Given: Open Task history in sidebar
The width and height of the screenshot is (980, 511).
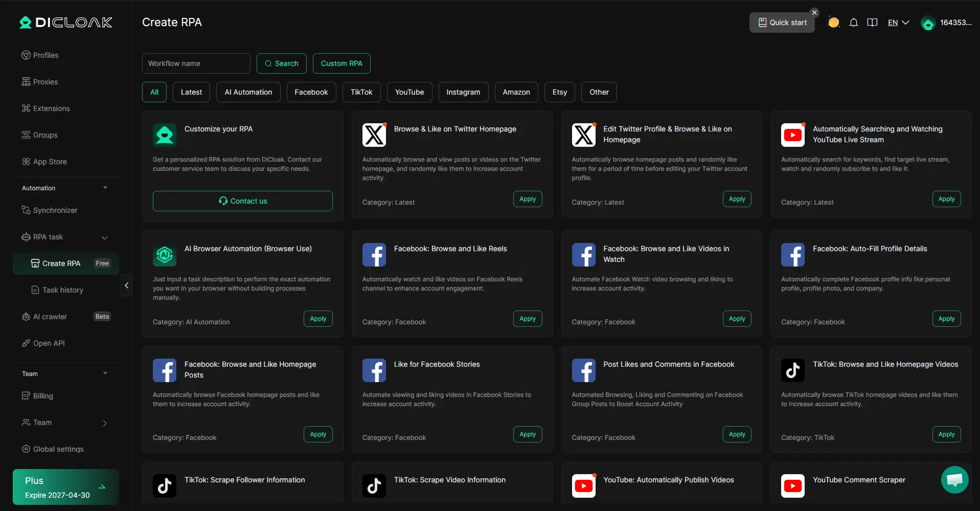Looking at the screenshot, I should (x=62, y=290).
